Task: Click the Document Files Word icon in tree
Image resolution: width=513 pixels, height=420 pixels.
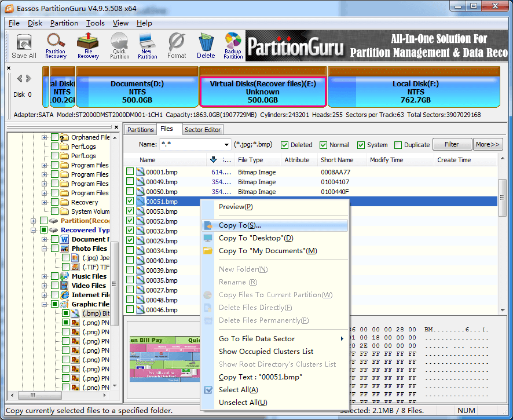Action: pyautogui.click(x=64, y=239)
